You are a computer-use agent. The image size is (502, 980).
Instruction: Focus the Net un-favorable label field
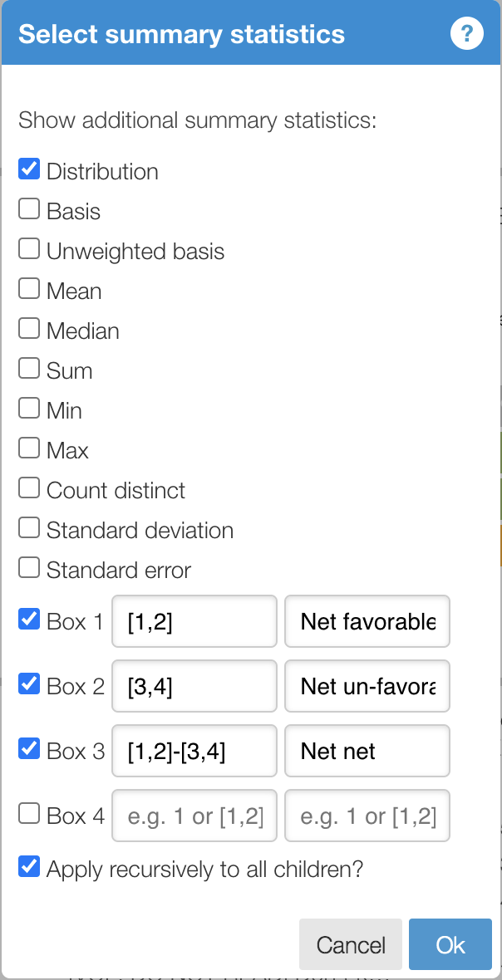[x=367, y=686]
